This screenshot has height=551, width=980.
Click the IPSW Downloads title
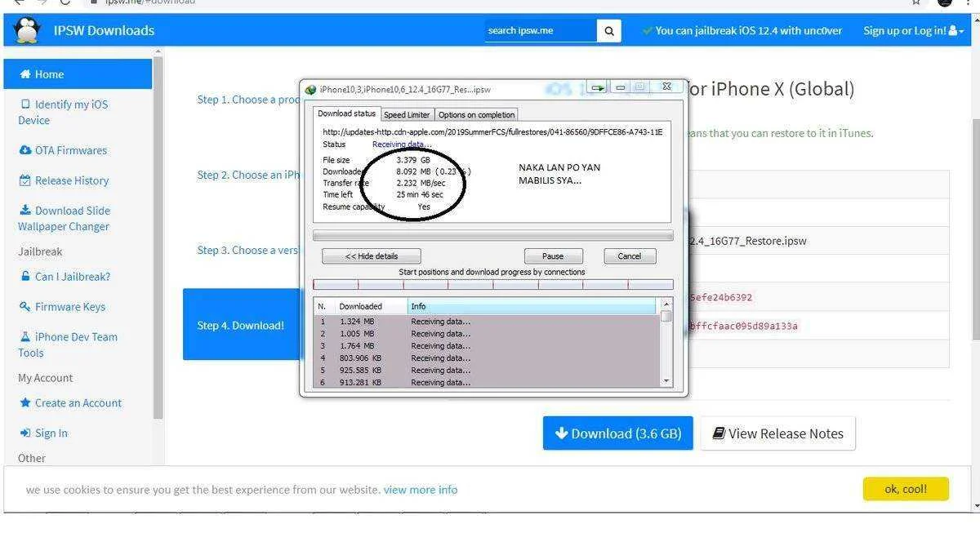point(104,31)
